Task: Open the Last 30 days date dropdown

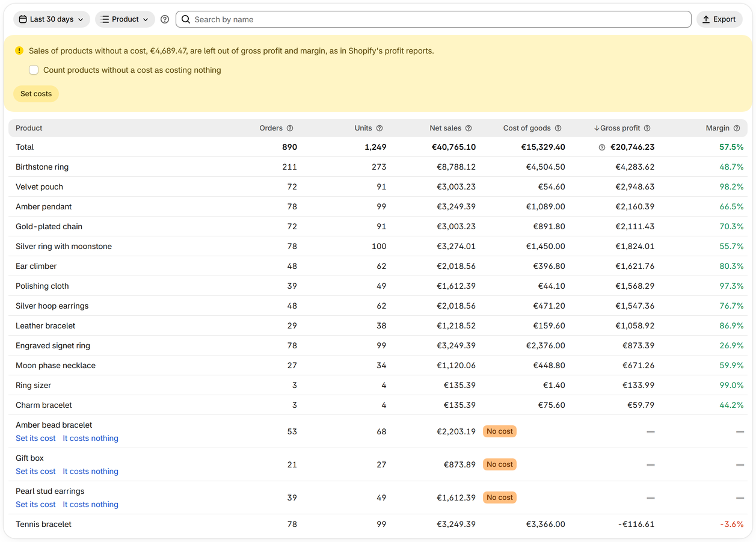Action: [52, 19]
